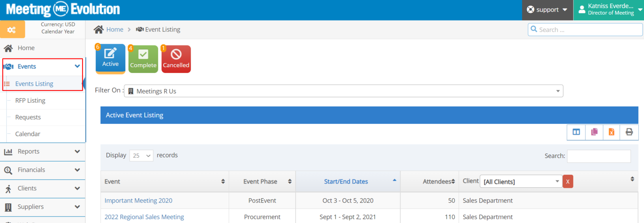Open the support dropdown menu

coord(547,10)
